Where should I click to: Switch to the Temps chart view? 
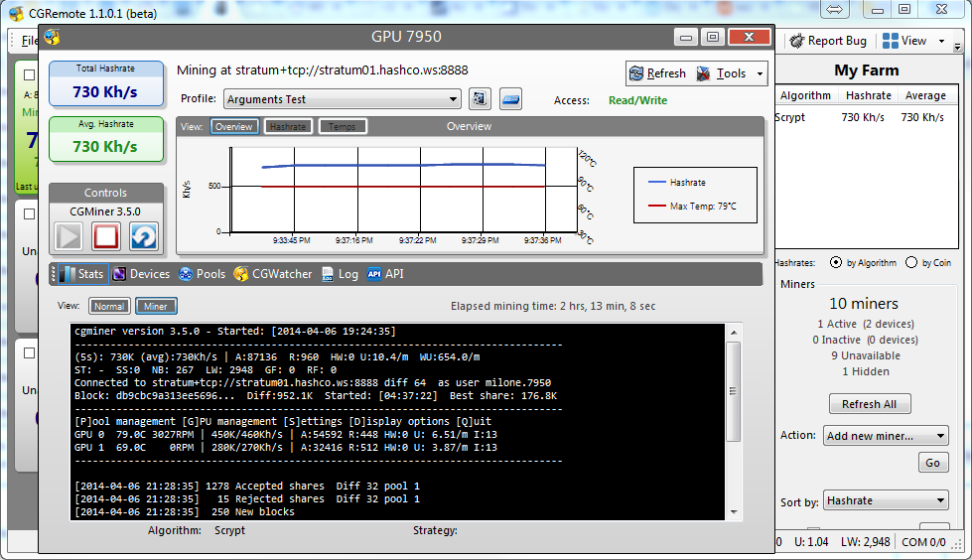click(343, 126)
